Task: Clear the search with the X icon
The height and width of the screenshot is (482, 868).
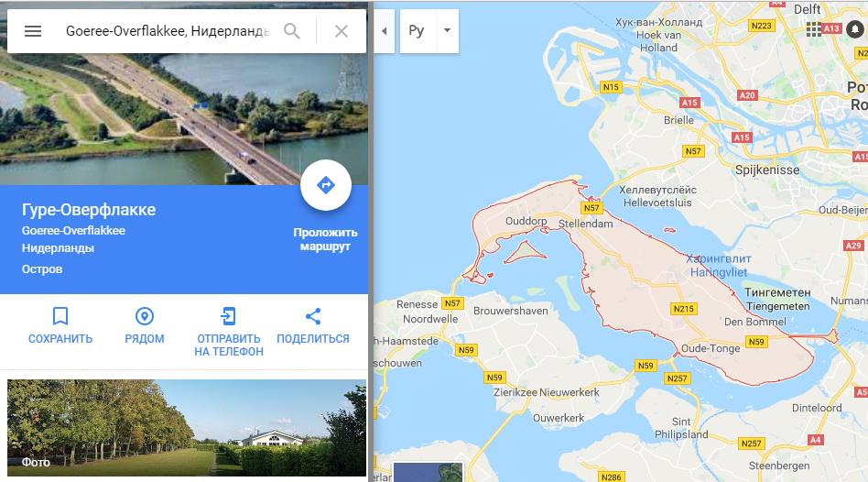Action: tap(342, 31)
